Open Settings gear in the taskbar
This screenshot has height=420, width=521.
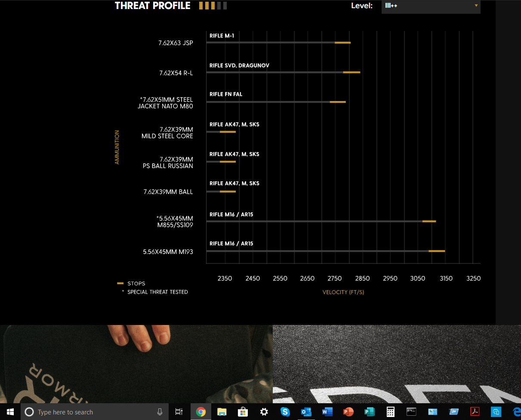[x=264, y=412]
